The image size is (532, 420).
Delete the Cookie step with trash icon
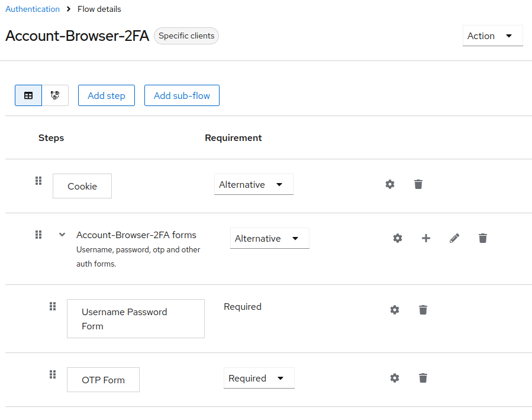(x=418, y=184)
